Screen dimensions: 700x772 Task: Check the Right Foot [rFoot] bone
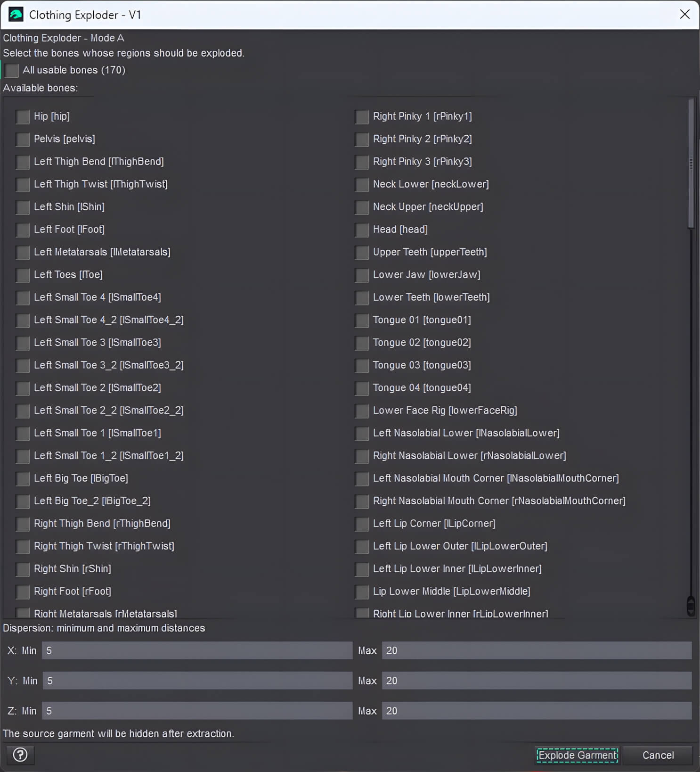(23, 591)
